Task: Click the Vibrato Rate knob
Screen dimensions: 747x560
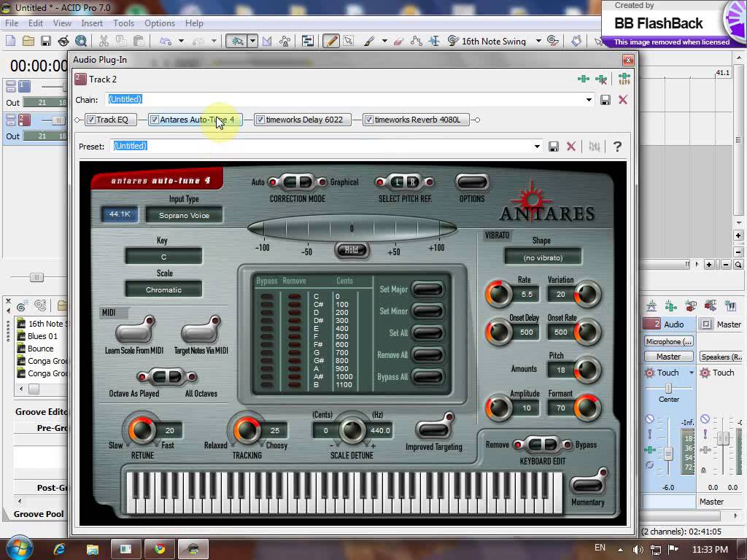Action: (x=498, y=294)
